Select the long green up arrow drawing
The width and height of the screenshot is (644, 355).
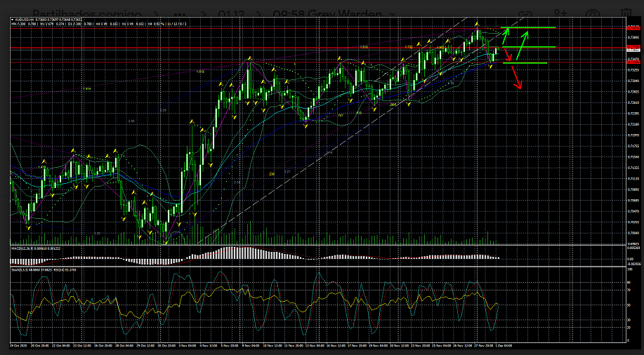522,46
